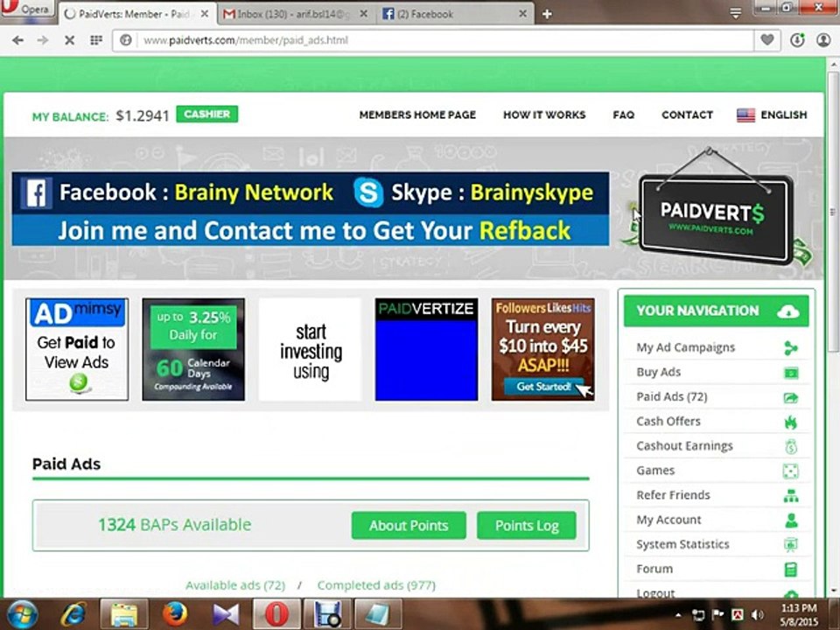840x630 pixels.
Task: Open the user profile icon in toolbar
Action: pos(823,40)
